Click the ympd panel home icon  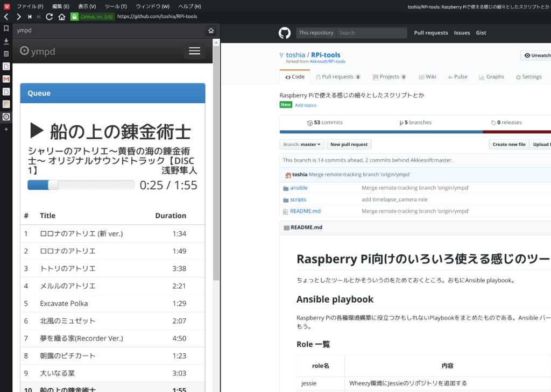click(211, 31)
